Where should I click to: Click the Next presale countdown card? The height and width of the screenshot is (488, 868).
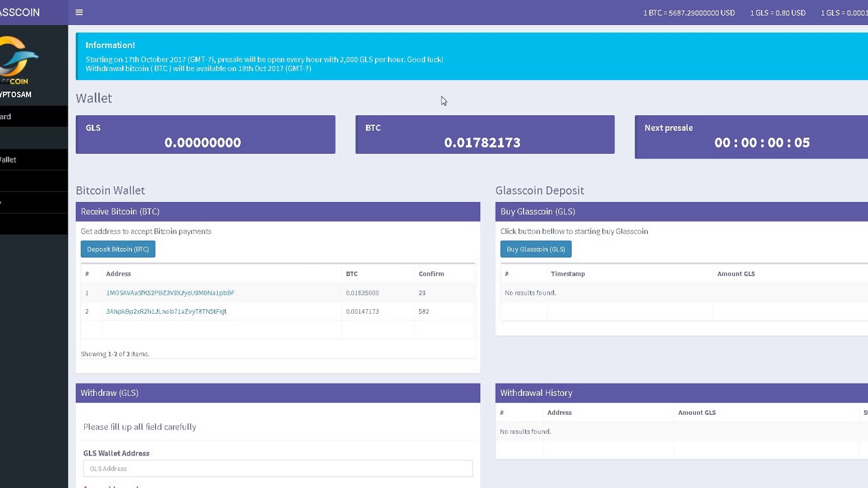coord(751,137)
